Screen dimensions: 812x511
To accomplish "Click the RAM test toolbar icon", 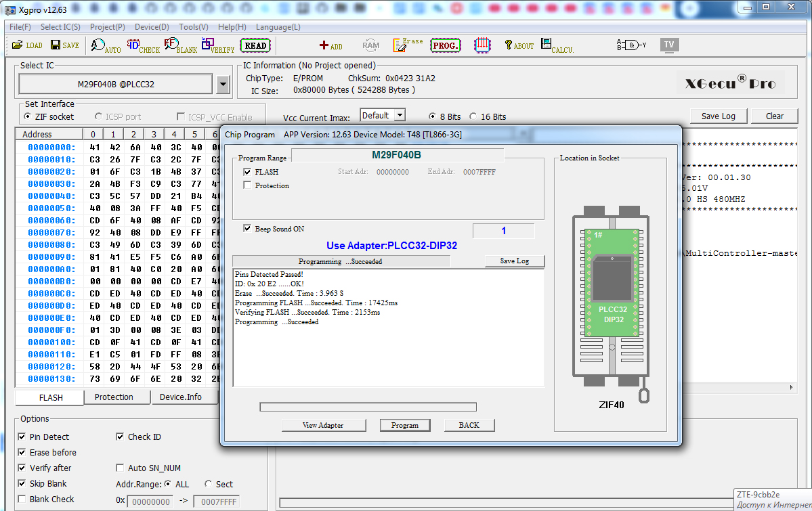I will (x=371, y=45).
